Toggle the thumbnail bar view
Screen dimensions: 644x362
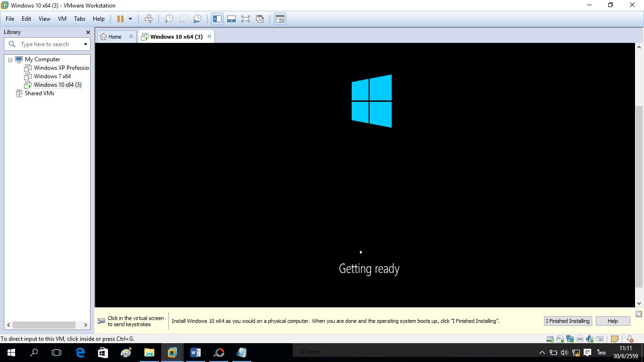[231, 19]
